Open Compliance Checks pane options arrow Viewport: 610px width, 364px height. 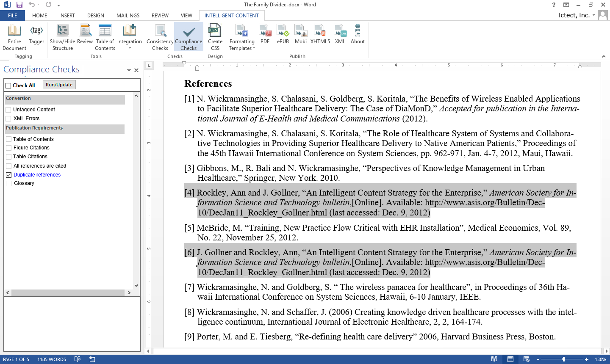tap(129, 70)
